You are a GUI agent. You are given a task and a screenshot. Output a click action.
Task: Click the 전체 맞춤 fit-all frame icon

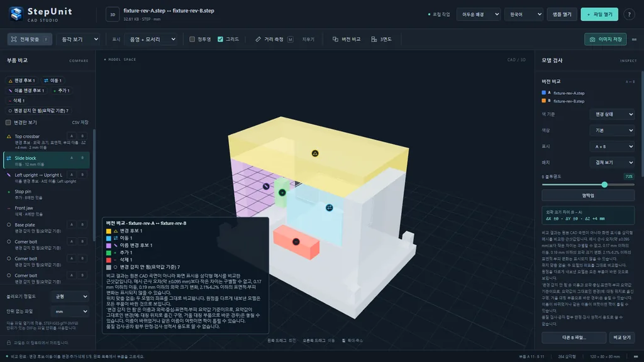pos(14,40)
